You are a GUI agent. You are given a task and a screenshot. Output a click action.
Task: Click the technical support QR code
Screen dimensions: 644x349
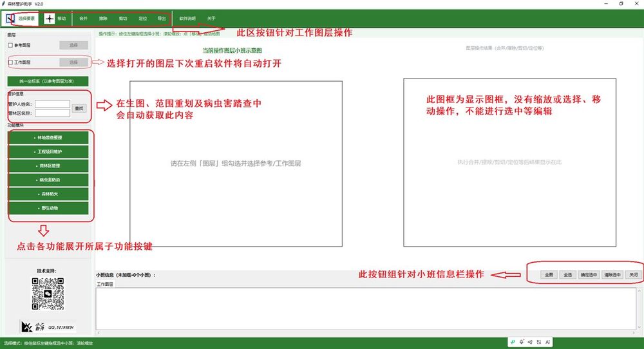point(48,294)
